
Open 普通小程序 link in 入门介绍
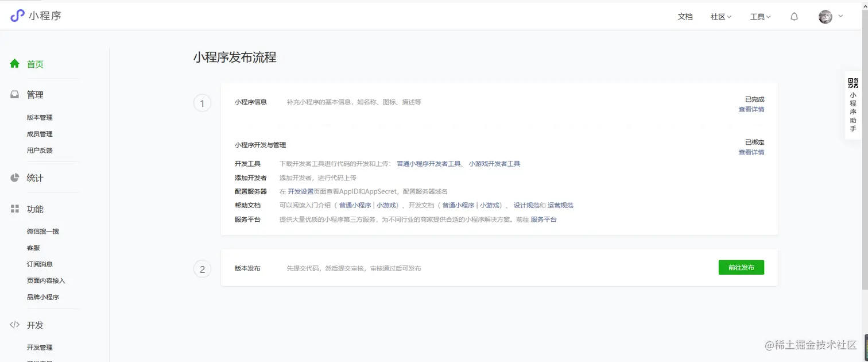(x=355, y=205)
